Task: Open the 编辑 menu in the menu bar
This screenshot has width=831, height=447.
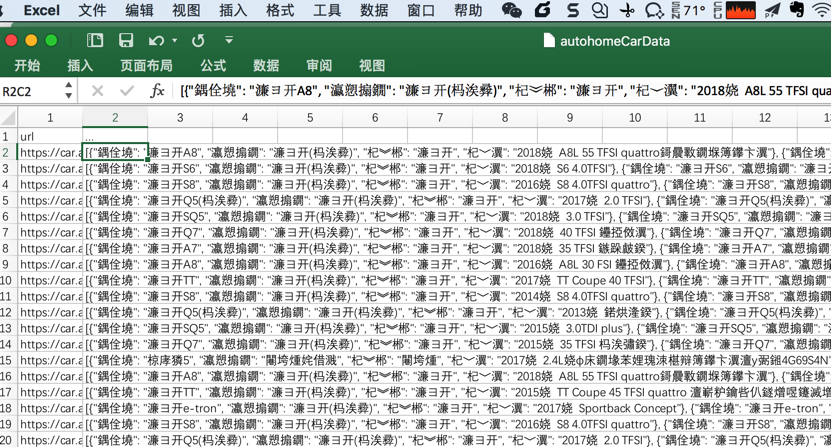Action: [x=139, y=10]
